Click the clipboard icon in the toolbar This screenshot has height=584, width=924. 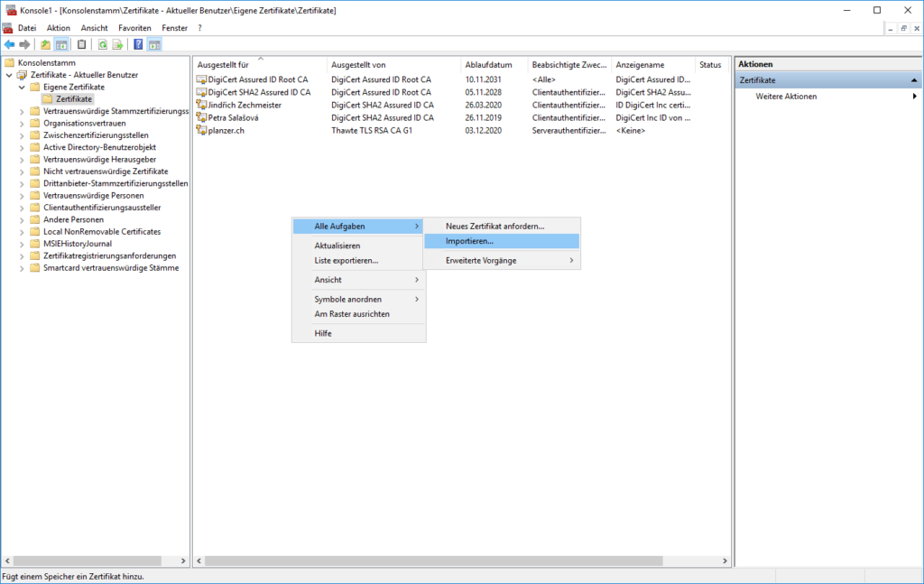[81, 43]
